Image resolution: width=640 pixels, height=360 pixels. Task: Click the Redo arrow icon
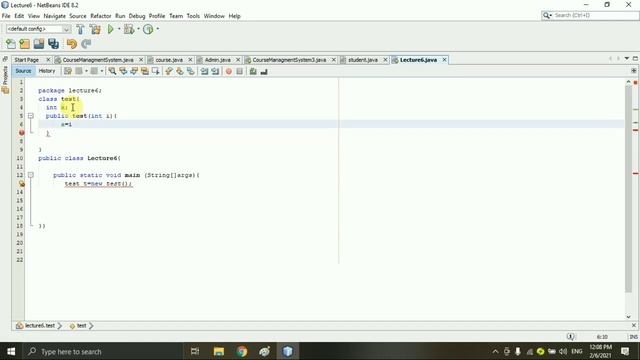pyautogui.click(x=86, y=44)
